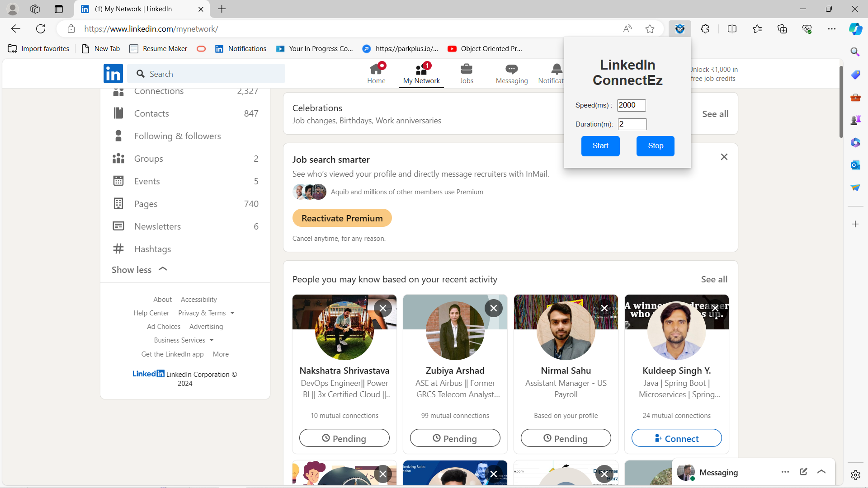Open Collections icon in toolbar

(782, 29)
